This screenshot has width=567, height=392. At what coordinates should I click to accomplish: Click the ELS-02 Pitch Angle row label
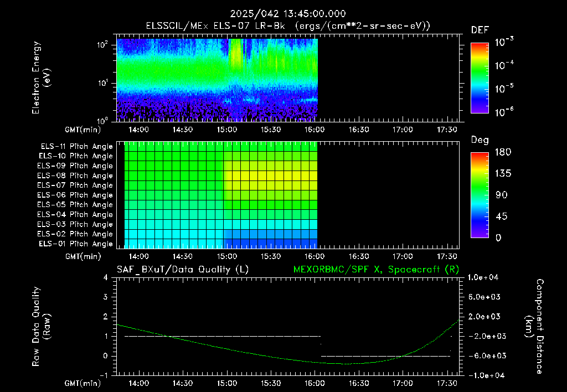pyautogui.click(x=75, y=234)
